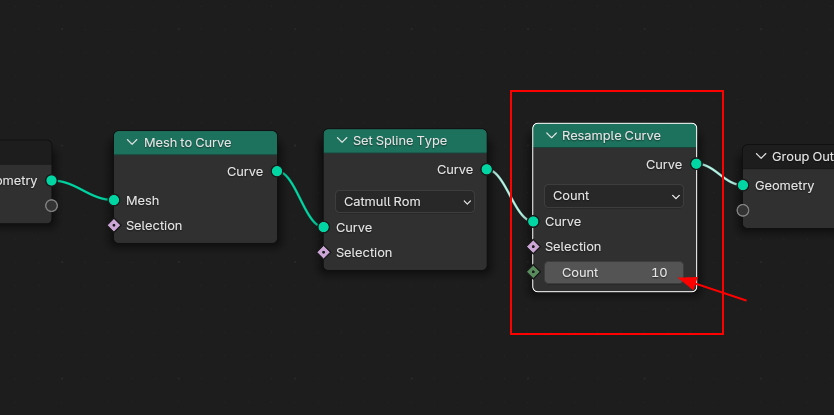
Task: Collapse the Set Spline Type node
Action: click(341, 140)
